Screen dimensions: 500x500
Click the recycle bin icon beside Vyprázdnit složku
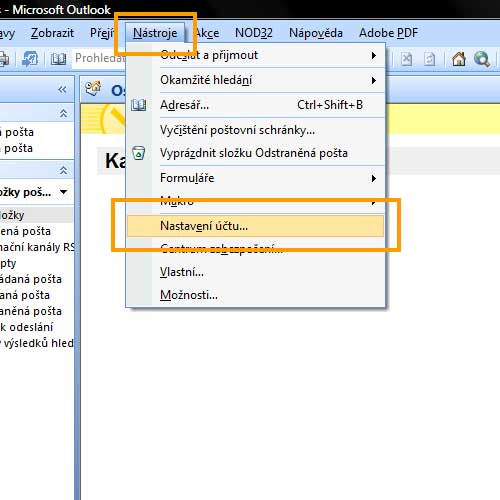[138, 153]
